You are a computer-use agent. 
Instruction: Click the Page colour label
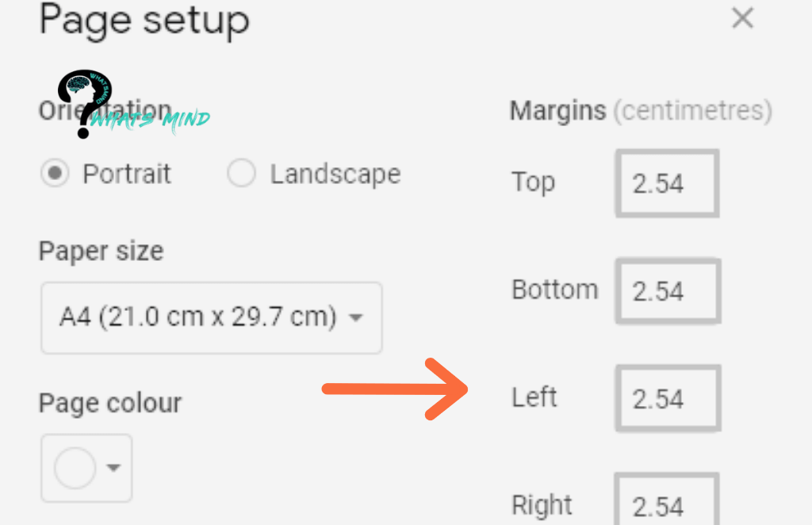coord(109,403)
